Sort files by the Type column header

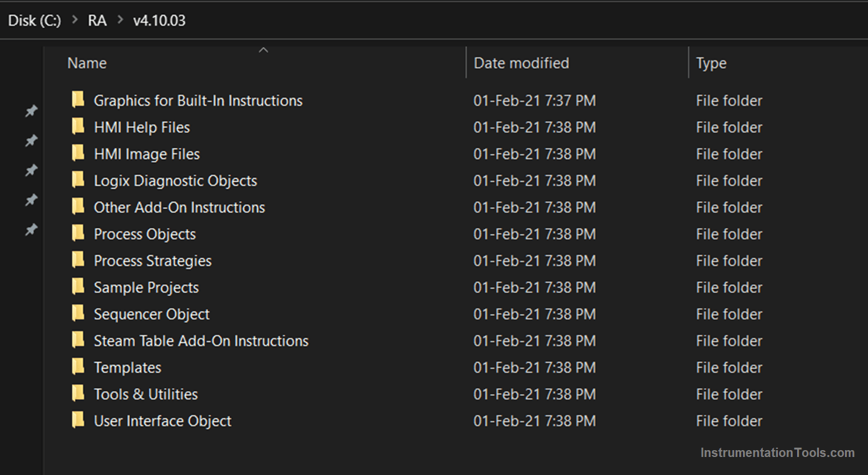click(711, 63)
